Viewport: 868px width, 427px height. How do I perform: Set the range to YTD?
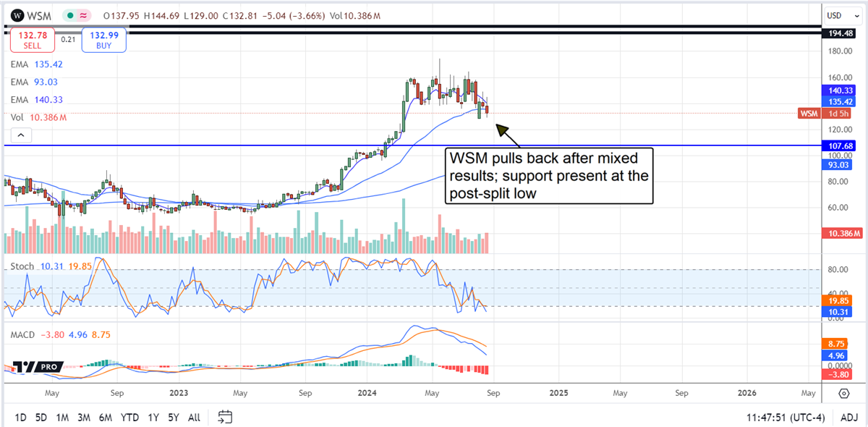[129, 417]
